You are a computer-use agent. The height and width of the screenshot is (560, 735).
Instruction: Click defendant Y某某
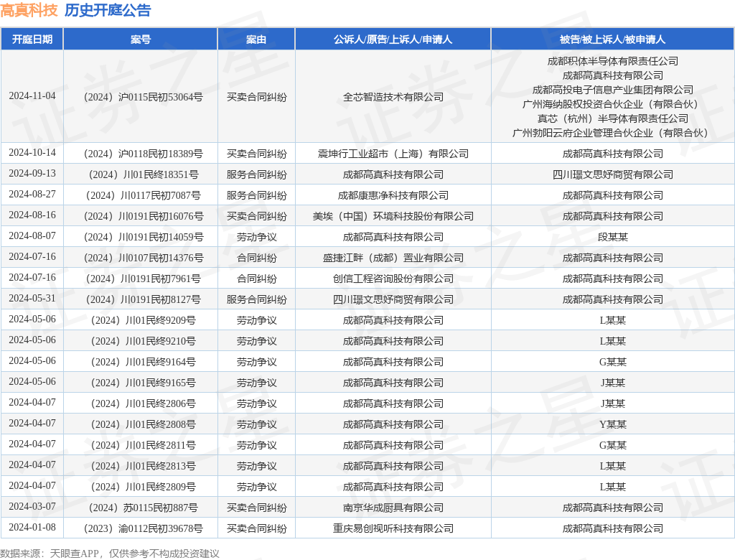(x=613, y=424)
